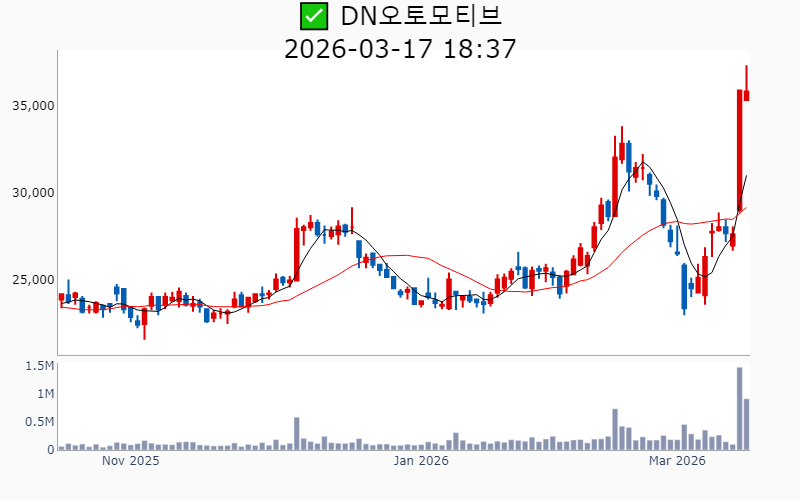Image resolution: width=800 pixels, height=500 pixels.
Task: Click the 0.5M volume axis label
Action: [x=39, y=422]
